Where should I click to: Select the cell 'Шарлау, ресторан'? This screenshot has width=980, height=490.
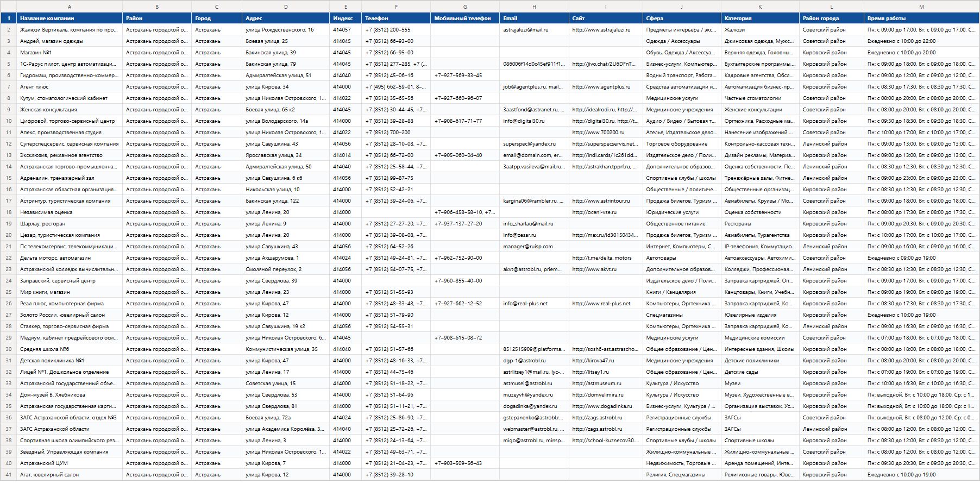tap(70, 224)
